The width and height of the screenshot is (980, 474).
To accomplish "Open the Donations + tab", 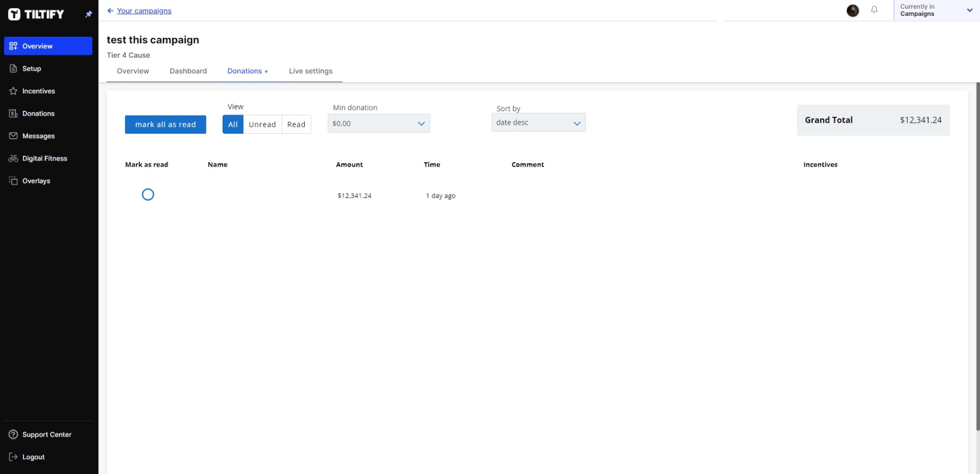I will click(x=248, y=71).
